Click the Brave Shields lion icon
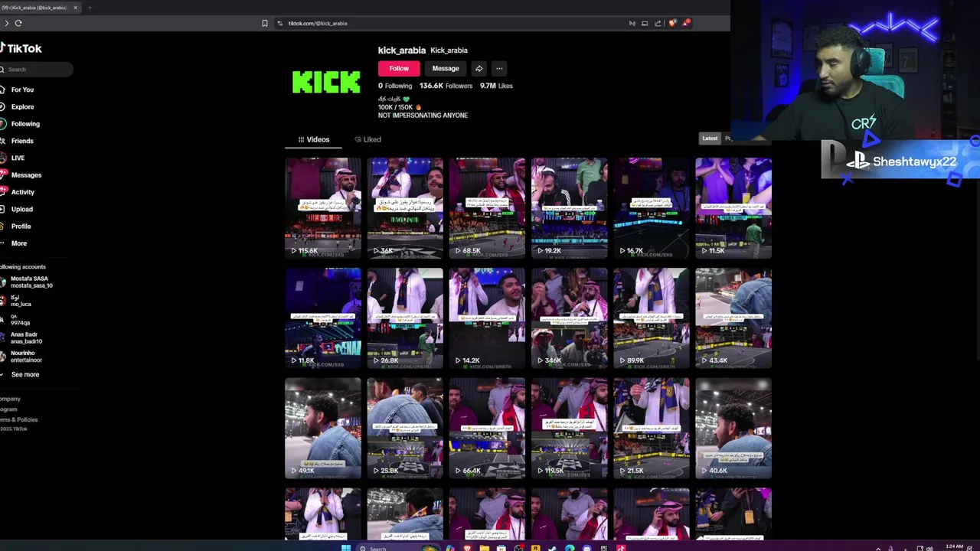This screenshot has height=551, width=980. click(671, 23)
